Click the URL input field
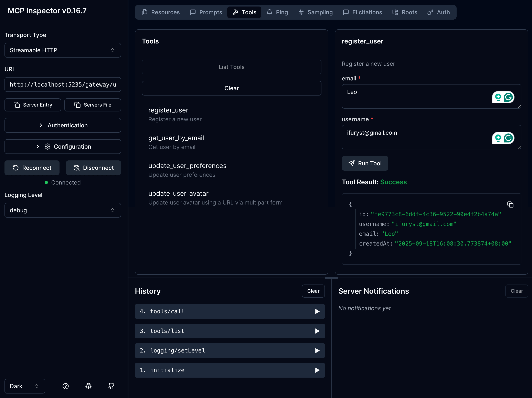This screenshot has height=398, width=532. pyautogui.click(x=63, y=84)
